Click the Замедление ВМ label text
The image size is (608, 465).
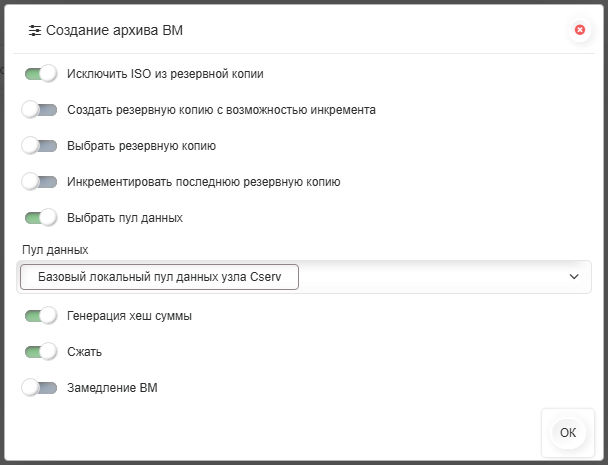tap(112, 387)
